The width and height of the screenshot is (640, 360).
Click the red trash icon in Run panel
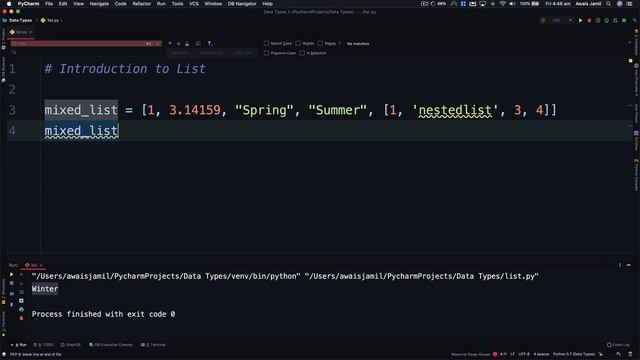(x=21, y=318)
